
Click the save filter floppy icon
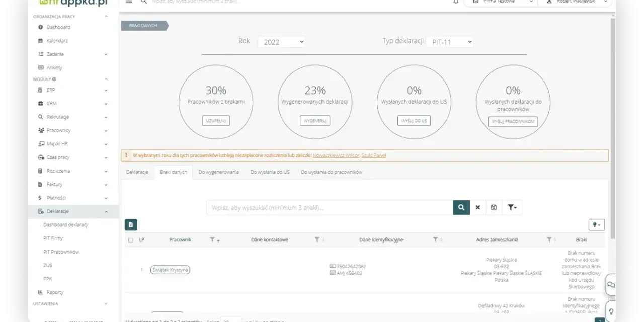pos(494,207)
